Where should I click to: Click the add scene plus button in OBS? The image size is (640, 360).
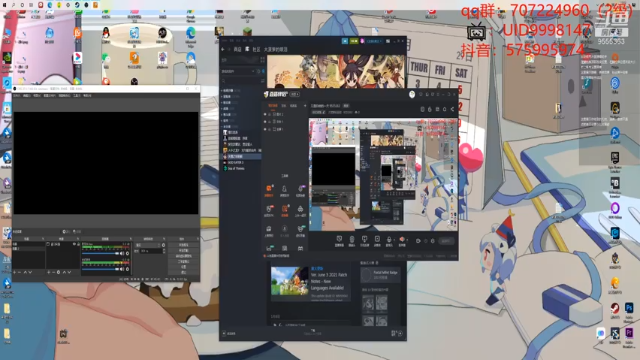tap(15, 272)
